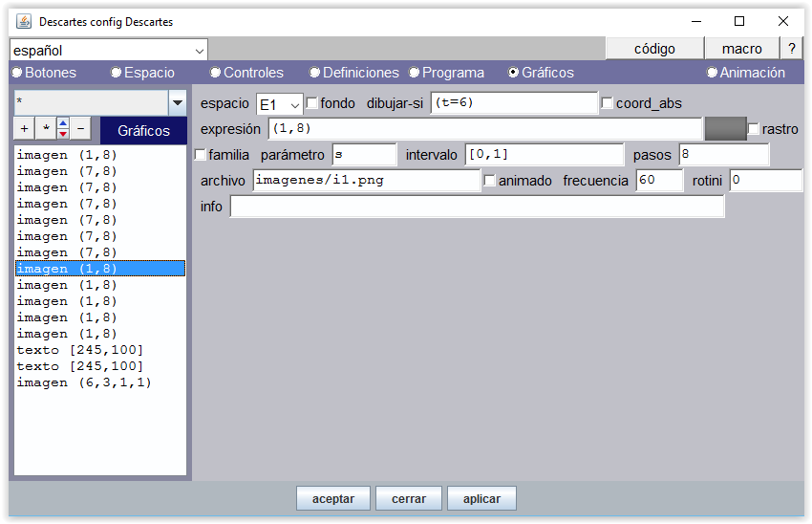Open the graphics filter dropdown arrow
Viewport: 812px width, 524px height.
tap(177, 102)
